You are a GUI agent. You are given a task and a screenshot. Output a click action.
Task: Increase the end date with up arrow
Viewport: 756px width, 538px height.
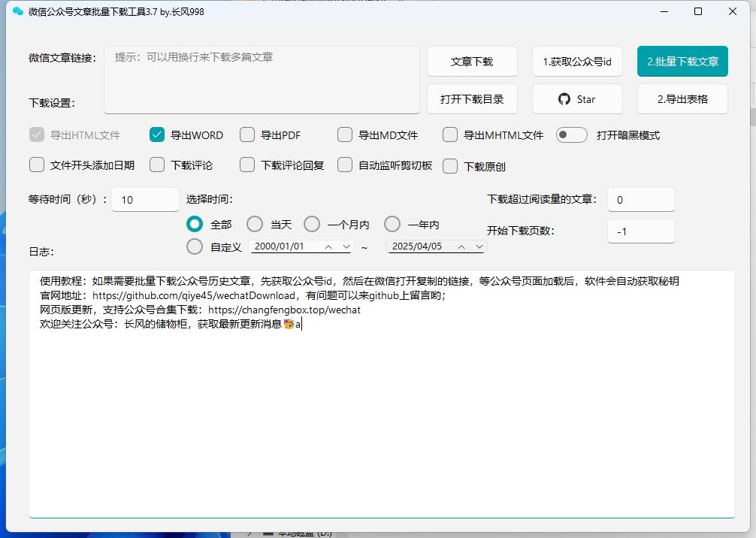(461, 246)
